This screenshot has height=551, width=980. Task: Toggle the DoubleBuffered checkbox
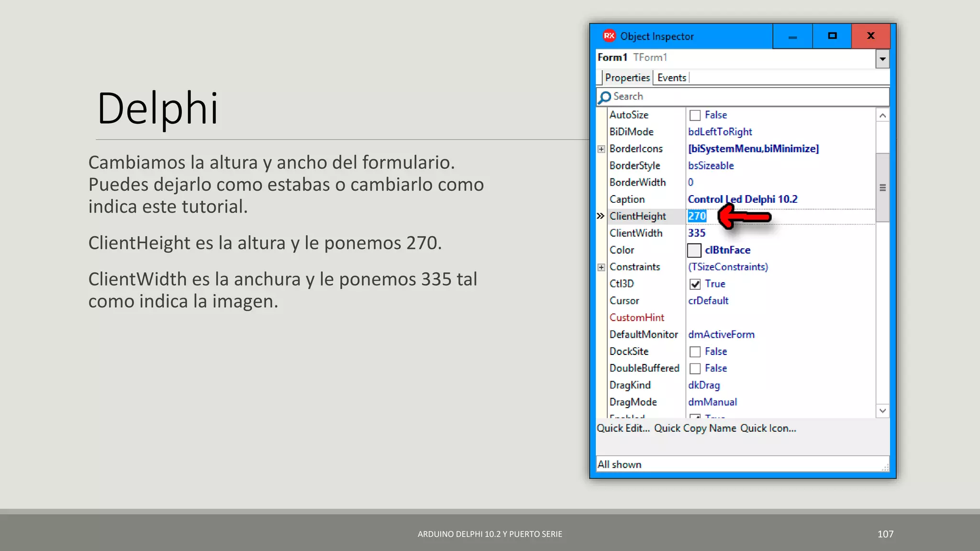(x=695, y=368)
